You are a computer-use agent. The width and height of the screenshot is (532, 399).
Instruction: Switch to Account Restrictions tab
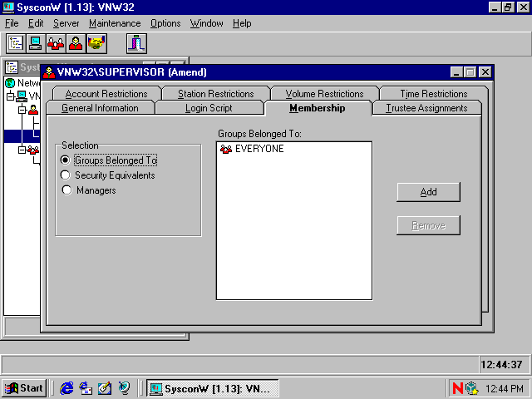[x=106, y=94]
